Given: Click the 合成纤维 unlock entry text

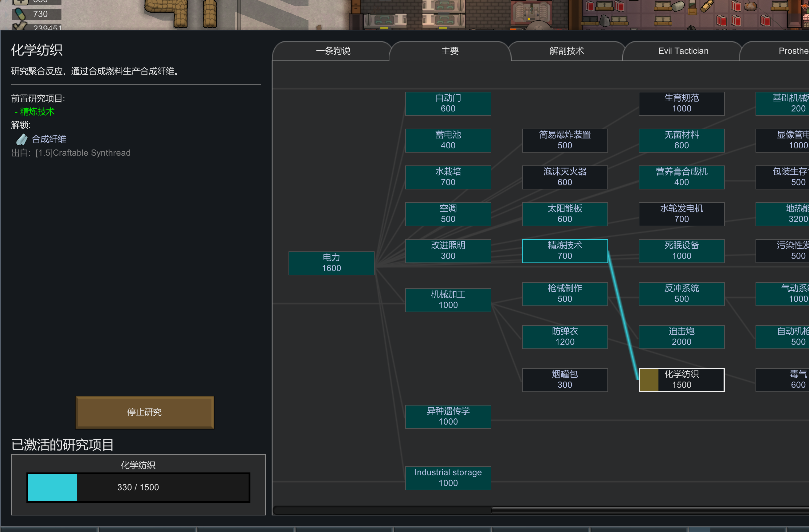Looking at the screenshot, I should [x=49, y=139].
